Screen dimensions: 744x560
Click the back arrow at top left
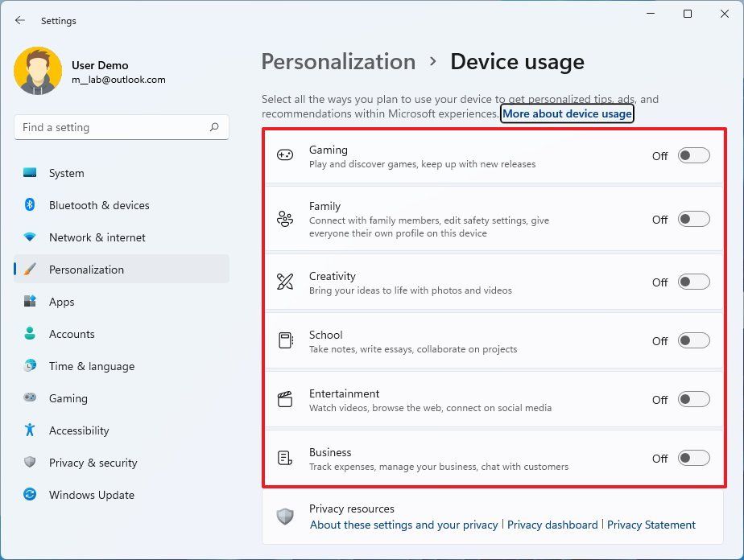pos(20,20)
